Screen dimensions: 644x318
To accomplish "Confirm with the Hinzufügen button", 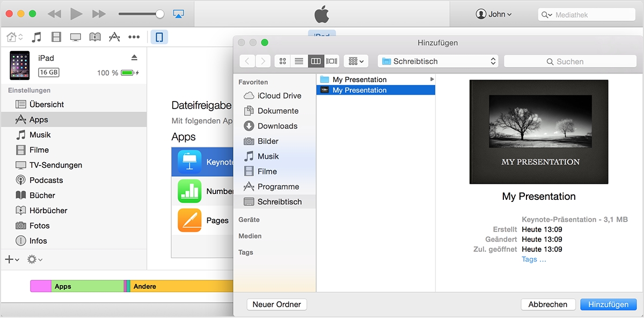I will [x=609, y=305].
